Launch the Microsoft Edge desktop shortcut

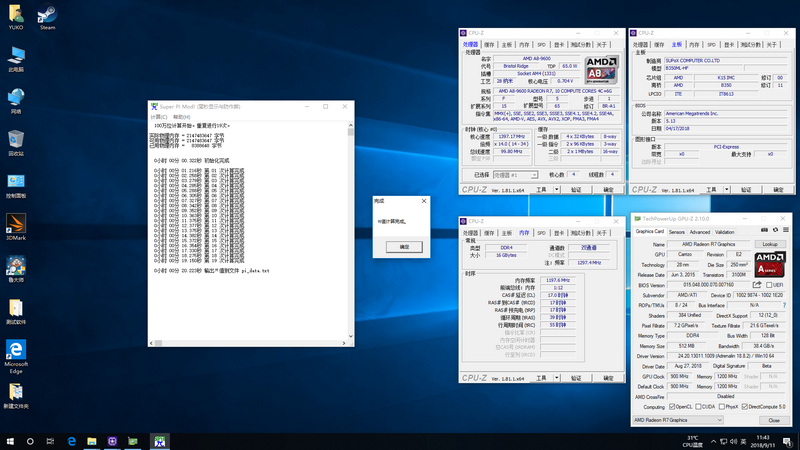tap(16, 357)
